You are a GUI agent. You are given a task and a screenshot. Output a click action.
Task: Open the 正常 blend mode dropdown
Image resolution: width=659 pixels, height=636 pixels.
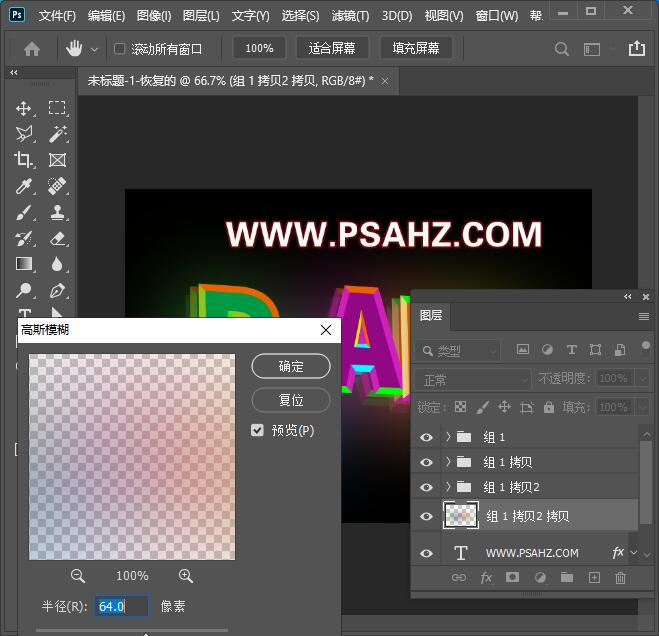[x=473, y=380]
